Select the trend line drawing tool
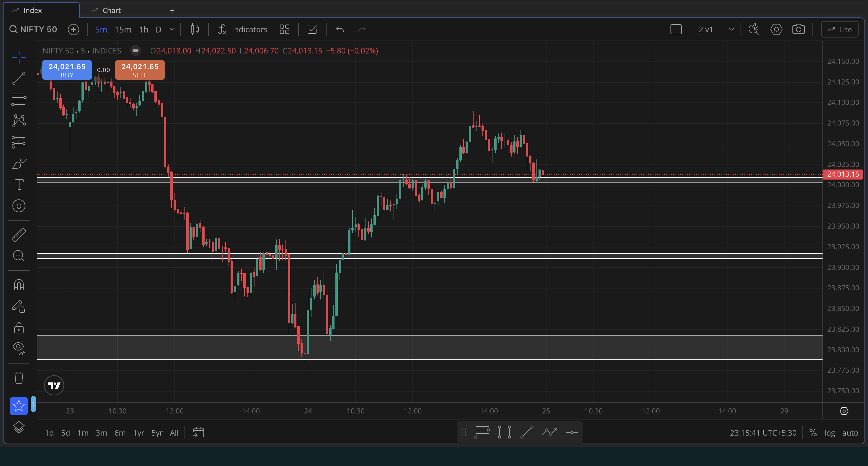The width and height of the screenshot is (868, 466). click(19, 78)
